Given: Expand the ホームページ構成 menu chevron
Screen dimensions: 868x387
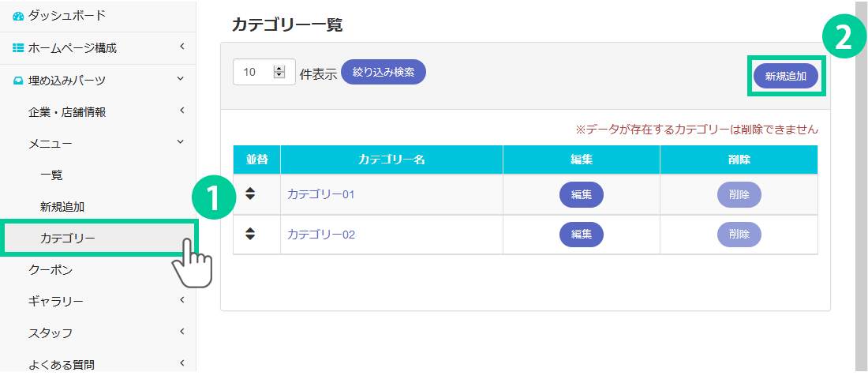Looking at the screenshot, I should point(181,47).
